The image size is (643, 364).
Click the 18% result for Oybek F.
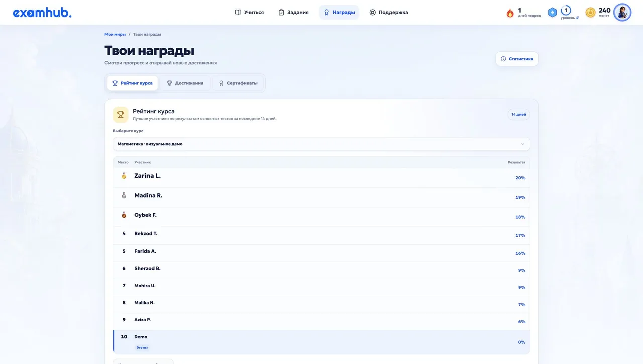click(x=520, y=217)
